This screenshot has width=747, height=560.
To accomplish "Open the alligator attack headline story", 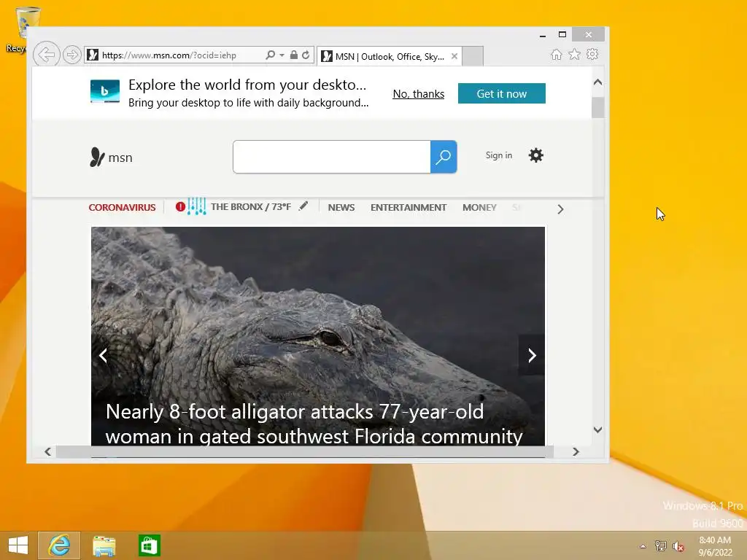I will pyautogui.click(x=314, y=424).
